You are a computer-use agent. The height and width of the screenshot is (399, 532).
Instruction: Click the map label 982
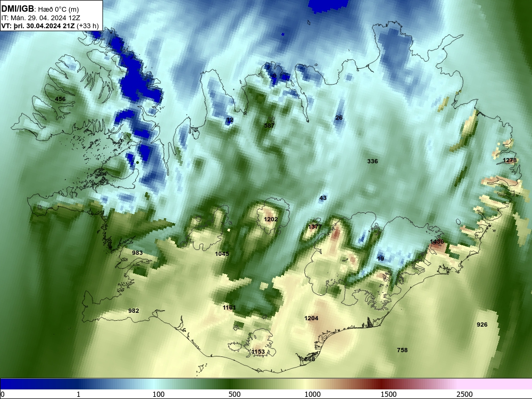tap(134, 311)
